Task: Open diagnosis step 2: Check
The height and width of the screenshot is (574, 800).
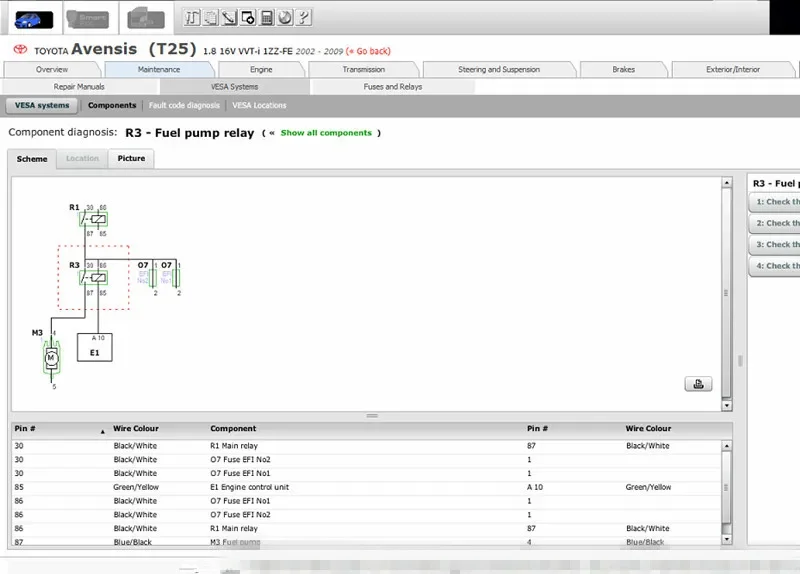Action: click(774, 223)
